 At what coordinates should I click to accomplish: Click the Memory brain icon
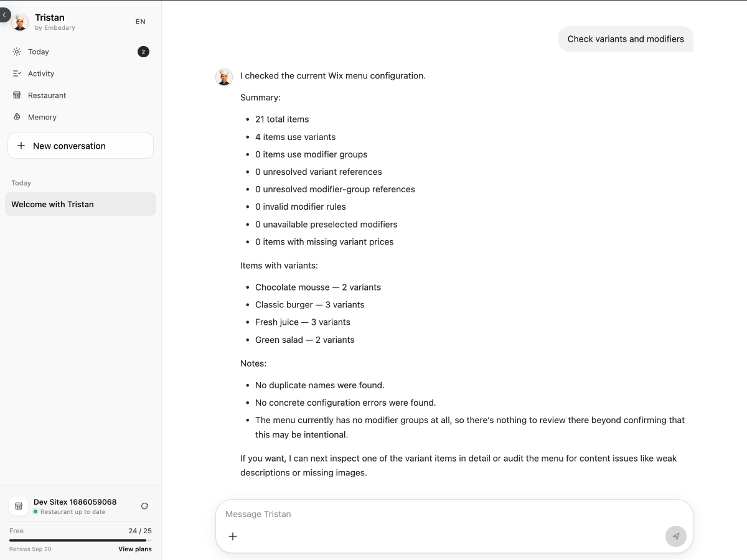[17, 117]
